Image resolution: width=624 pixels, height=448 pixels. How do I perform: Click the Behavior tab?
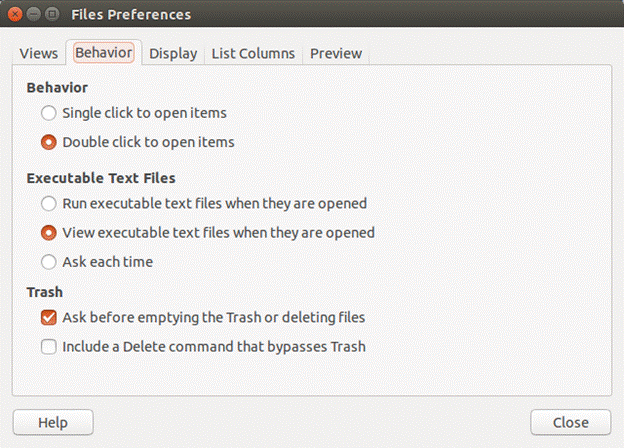103,53
